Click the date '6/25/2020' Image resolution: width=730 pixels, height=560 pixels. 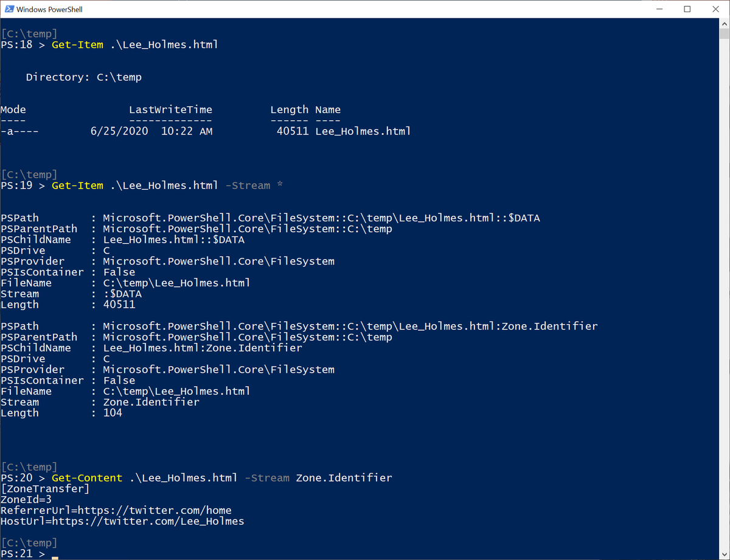pyautogui.click(x=119, y=131)
